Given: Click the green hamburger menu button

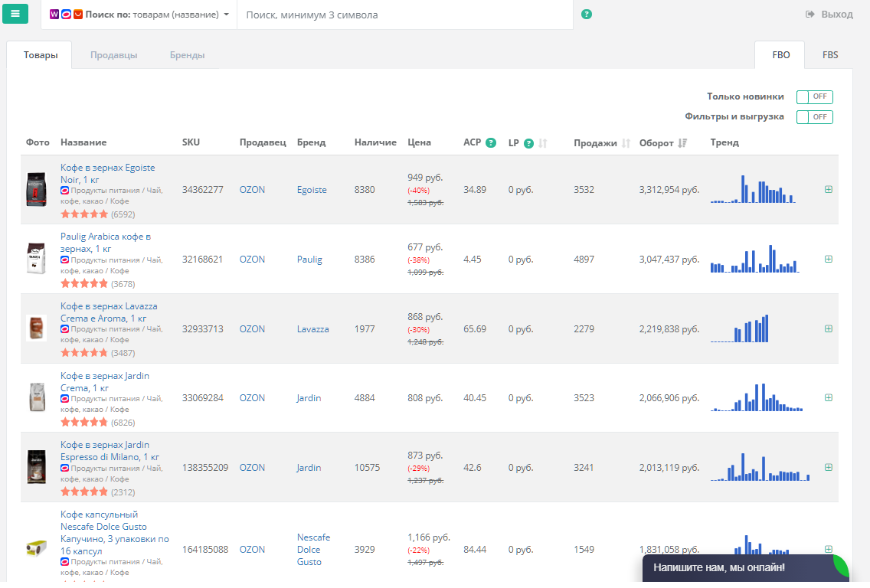Looking at the screenshot, I should [15, 14].
